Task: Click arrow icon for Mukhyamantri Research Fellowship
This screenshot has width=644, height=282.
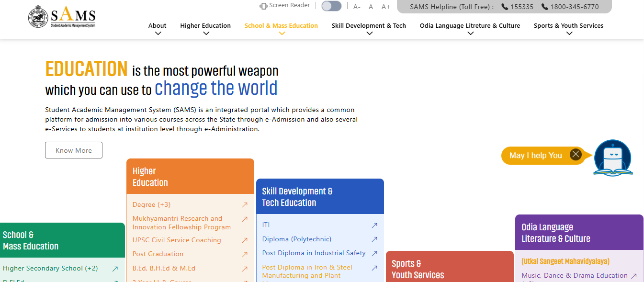Action: [245, 219]
